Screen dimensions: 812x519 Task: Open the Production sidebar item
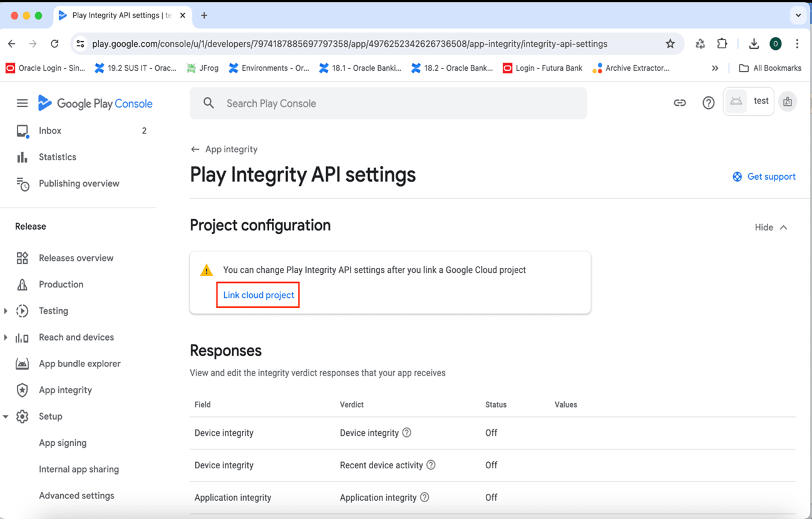click(x=61, y=284)
